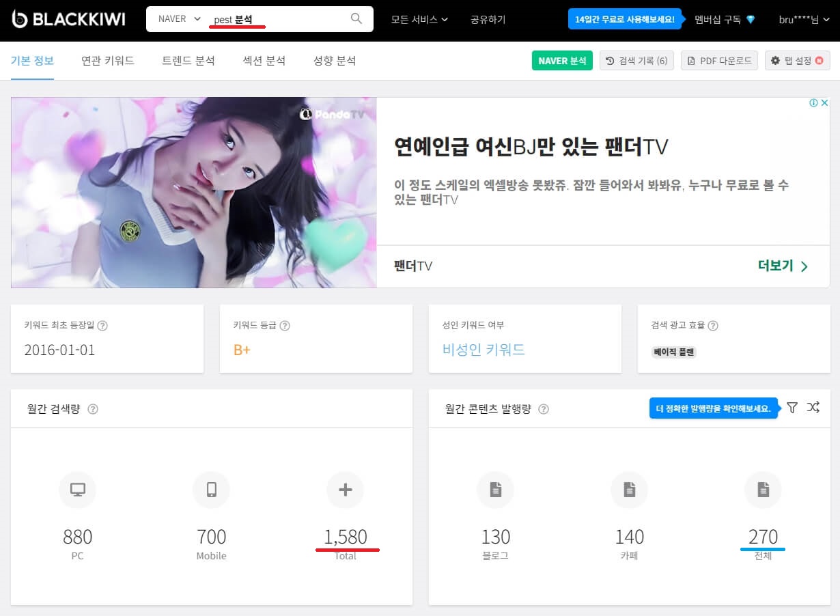The image size is (840, 616).
Task: Click the 카페 document icon
Action: coord(629,490)
